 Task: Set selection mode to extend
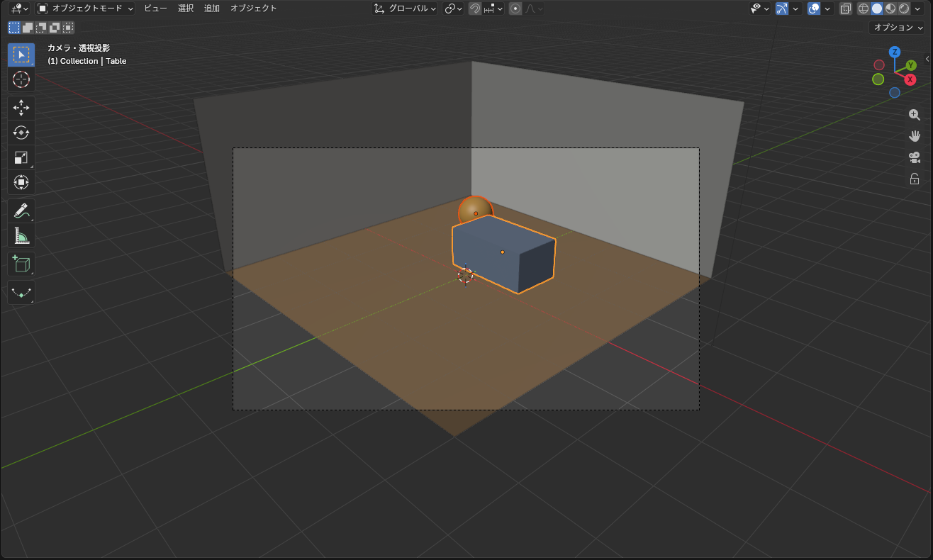pyautogui.click(x=28, y=28)
